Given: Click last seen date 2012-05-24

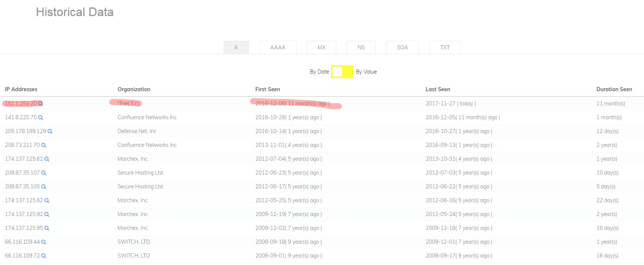Looking at the screenshot, I should point(459,214).
